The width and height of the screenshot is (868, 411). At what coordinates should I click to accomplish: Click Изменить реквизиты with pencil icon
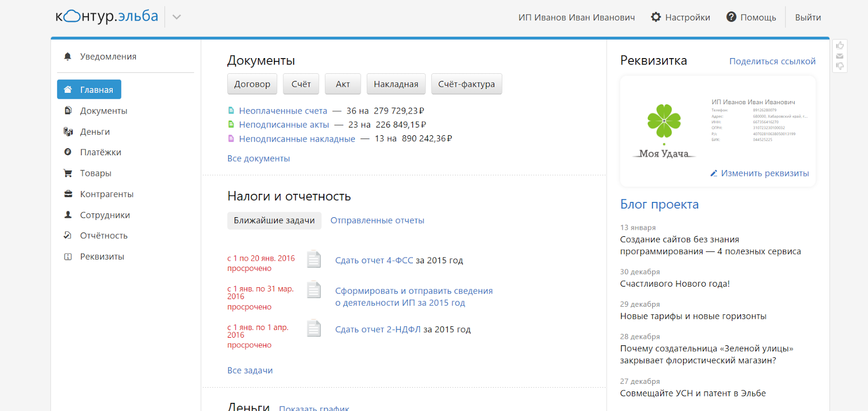759,173
